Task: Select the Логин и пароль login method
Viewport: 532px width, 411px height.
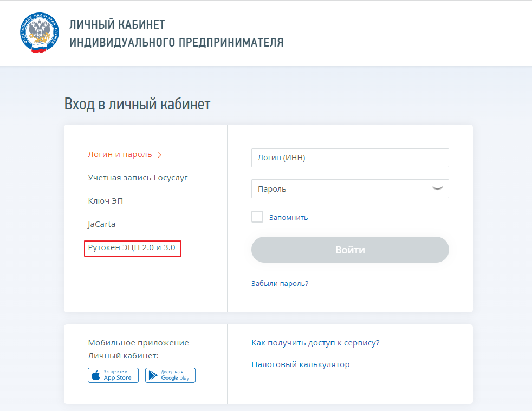Action: [120, 154]
